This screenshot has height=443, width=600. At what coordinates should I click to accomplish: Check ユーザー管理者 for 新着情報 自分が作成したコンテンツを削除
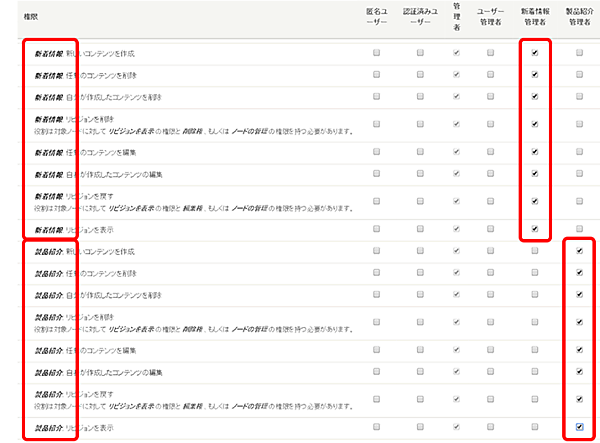point(490,97)
